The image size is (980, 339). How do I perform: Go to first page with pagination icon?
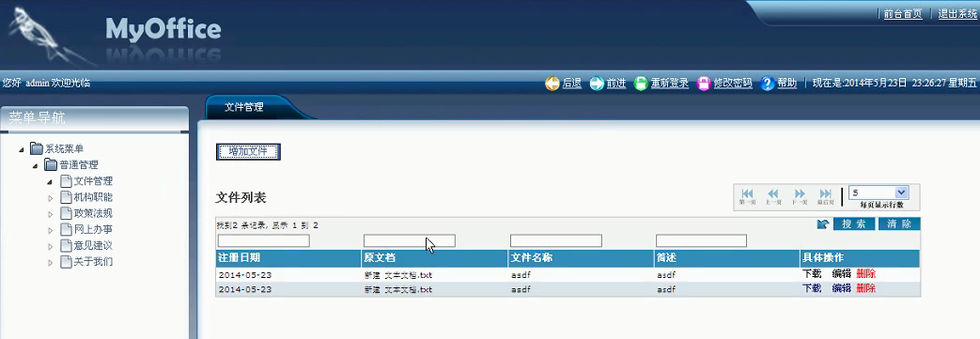747,194
